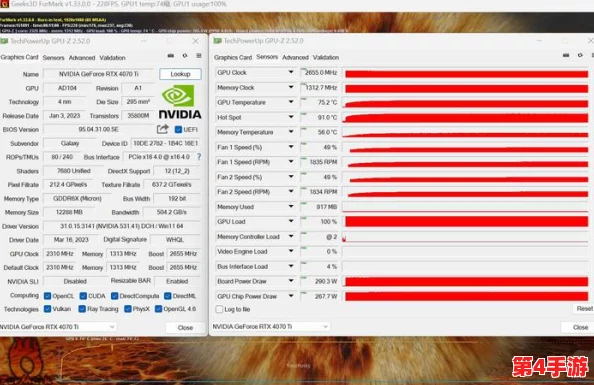Toggle the DirectCompute checkbox
Viewport: 594px width, 385px height.
pos(114,296)
